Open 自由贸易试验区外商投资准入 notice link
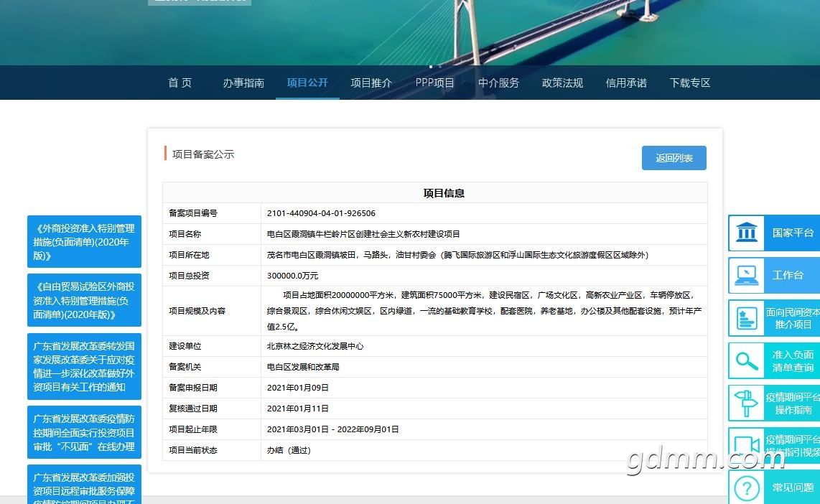The image size is (820, 504). click(x=84, y=300)
